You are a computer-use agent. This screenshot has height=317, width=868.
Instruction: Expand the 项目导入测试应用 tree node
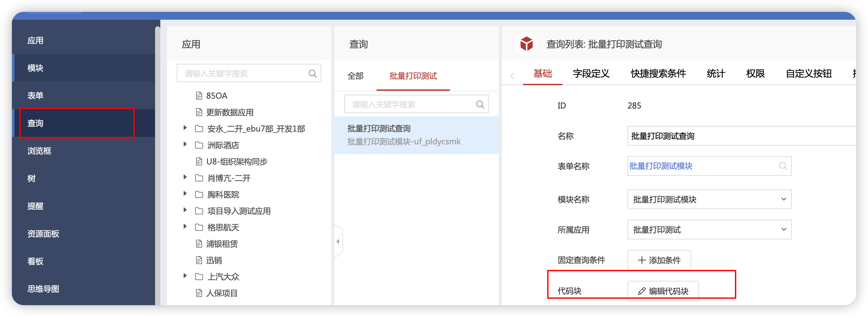click(185, 210)
